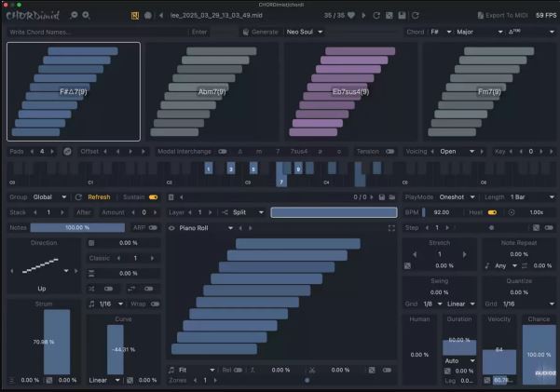Click the reload icon after save icon
This screenshot has width=560, height=392.
[415, 15]
